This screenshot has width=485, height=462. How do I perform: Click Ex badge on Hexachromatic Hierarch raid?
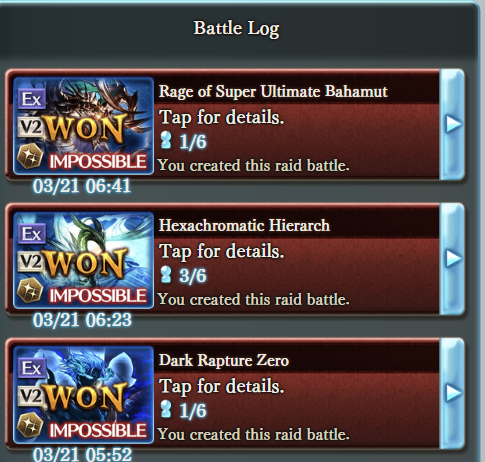32,234
